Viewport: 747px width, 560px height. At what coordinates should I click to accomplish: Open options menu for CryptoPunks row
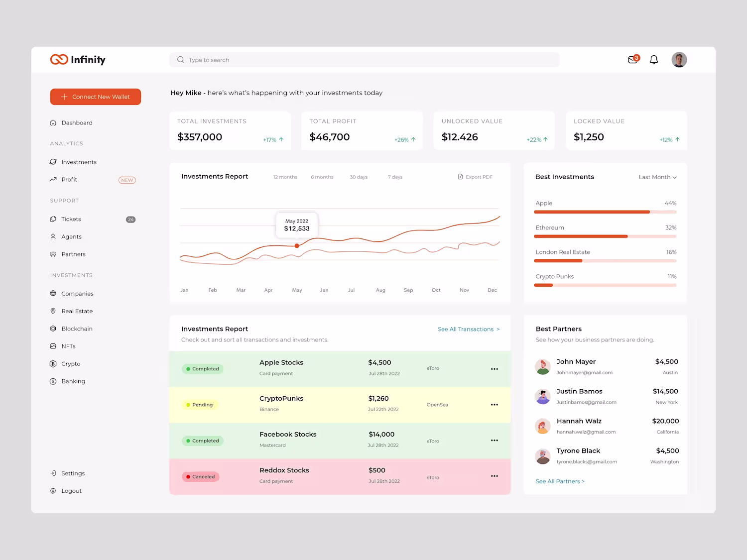click(x=495, y=405)
